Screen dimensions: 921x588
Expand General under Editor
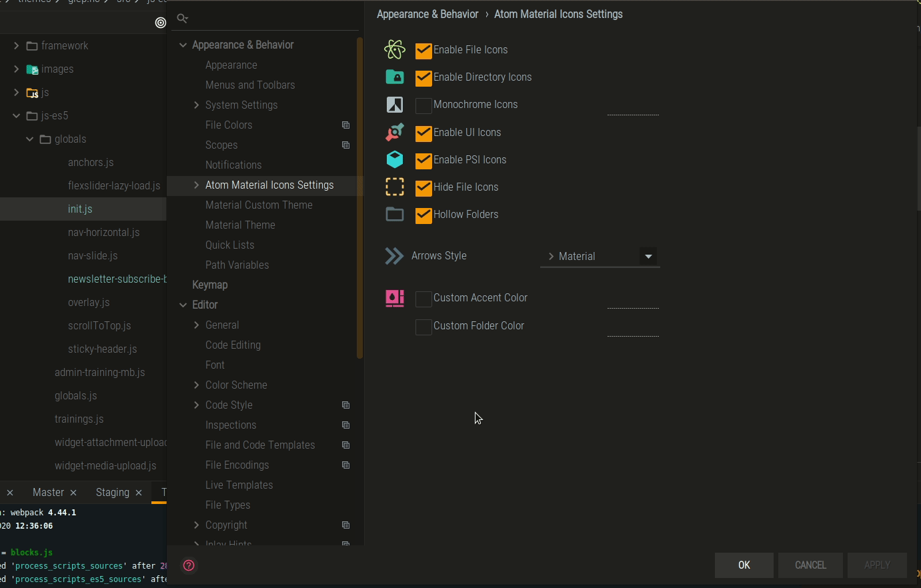pos(196,325)
